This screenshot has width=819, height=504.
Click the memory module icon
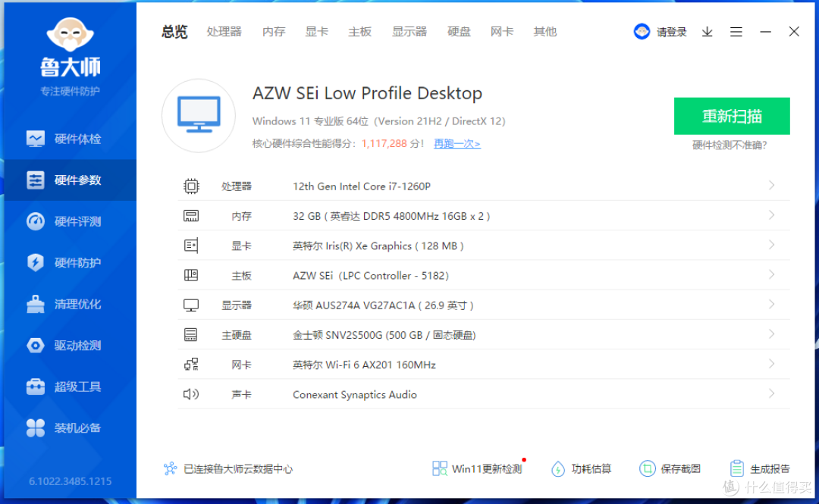[191, 216]
